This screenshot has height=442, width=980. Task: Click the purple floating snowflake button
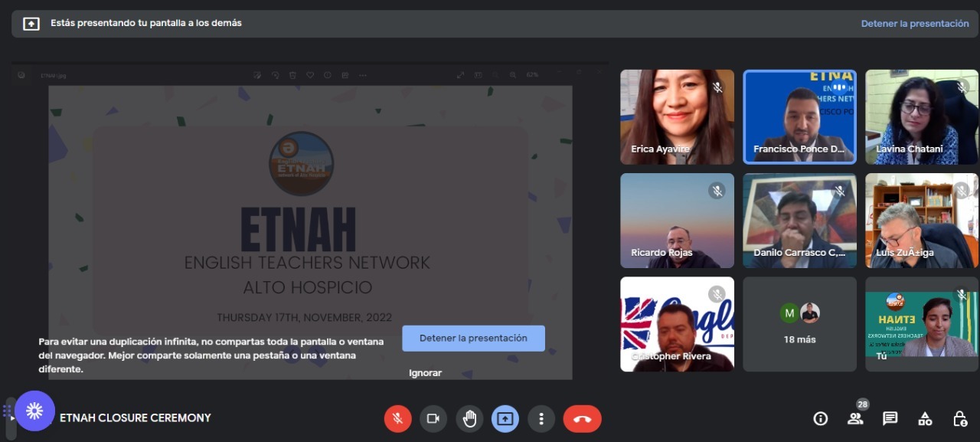[34, 411]
